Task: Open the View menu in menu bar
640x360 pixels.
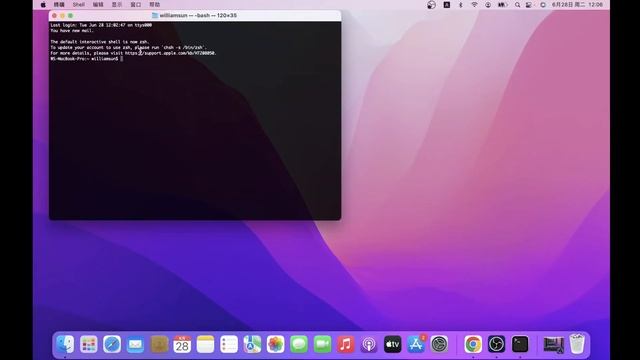Action: pos(117,4)
